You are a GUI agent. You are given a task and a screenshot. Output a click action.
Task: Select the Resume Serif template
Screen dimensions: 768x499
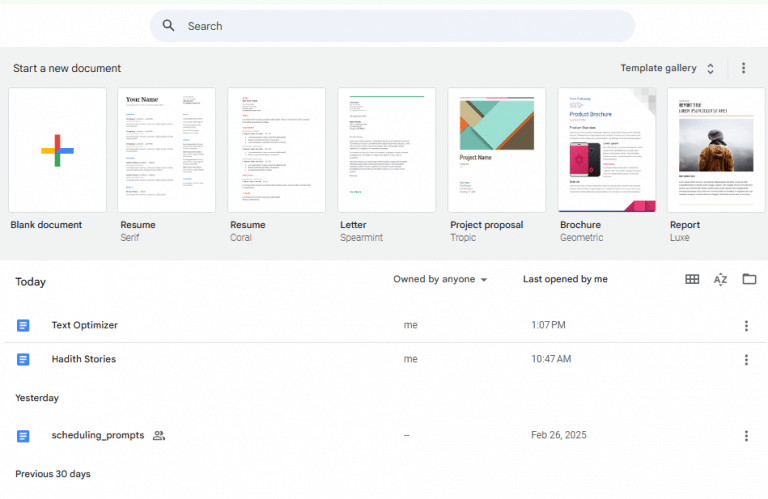click(166, 150)
